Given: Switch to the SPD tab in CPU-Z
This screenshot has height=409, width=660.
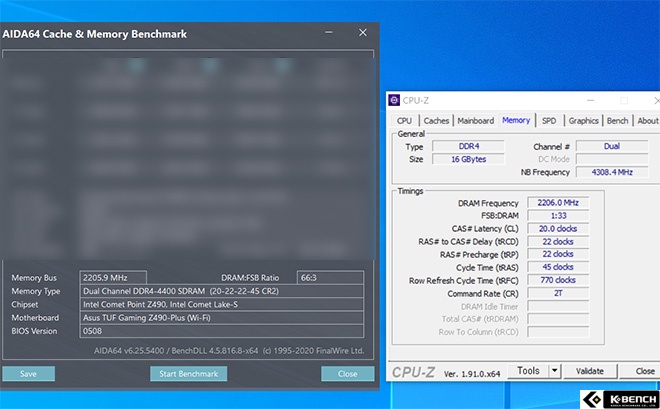Looking at the screenshot, I should tap(549, 121).
